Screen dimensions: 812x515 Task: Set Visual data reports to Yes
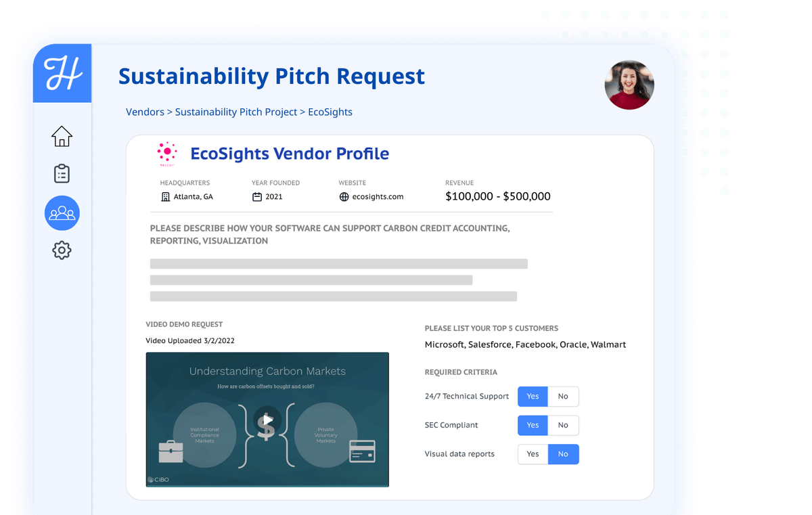pos(533,454)
